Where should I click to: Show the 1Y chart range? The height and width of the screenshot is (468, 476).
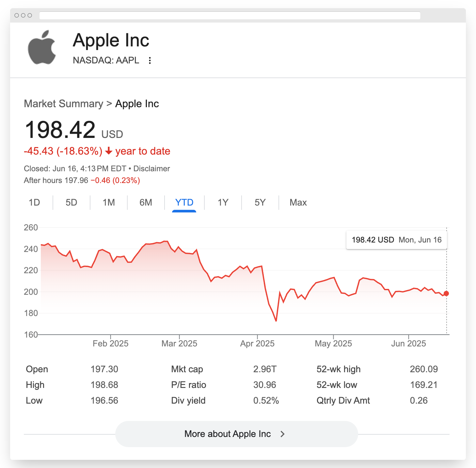click(x=223, y=203)
